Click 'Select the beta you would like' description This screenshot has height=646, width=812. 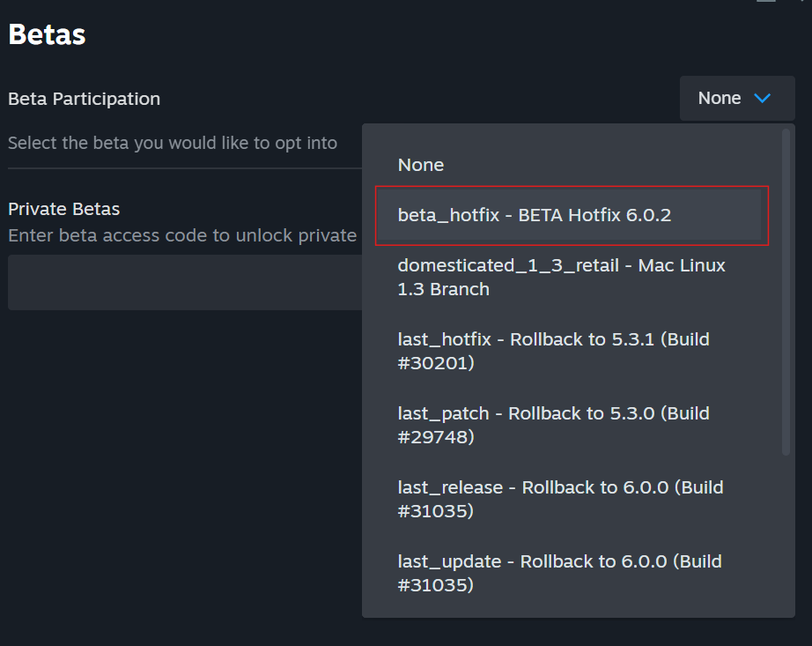[x=173, y=143]
